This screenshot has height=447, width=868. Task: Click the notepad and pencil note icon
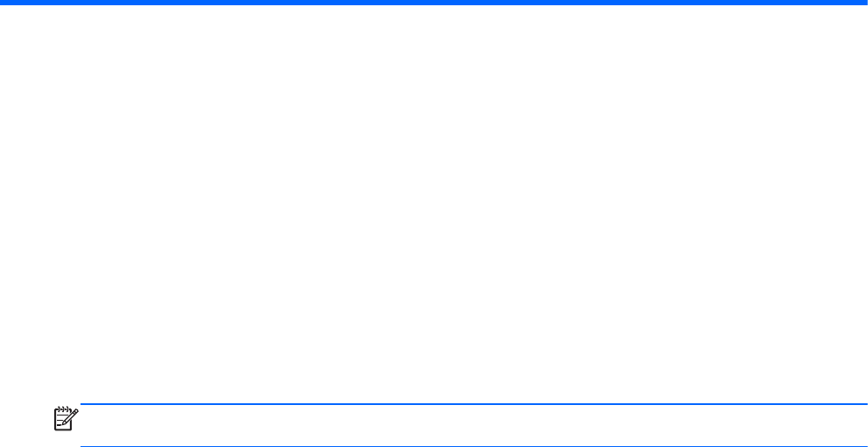click(x=66, y=419)
